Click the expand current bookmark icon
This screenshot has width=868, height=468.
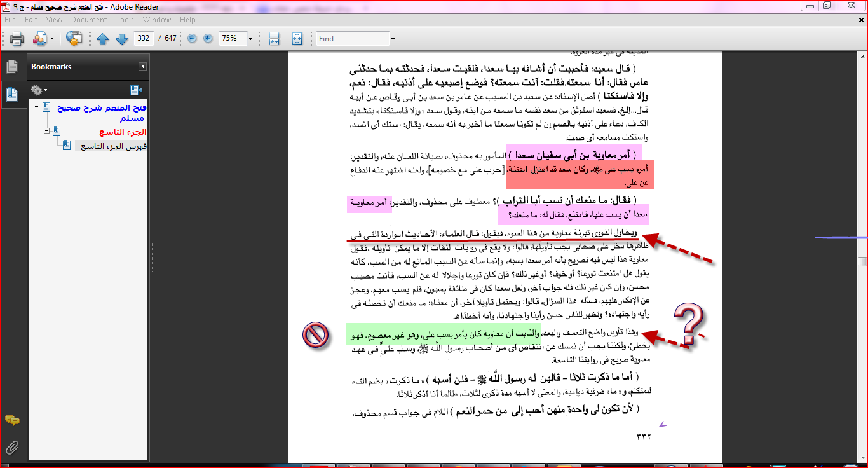point(136,90)
